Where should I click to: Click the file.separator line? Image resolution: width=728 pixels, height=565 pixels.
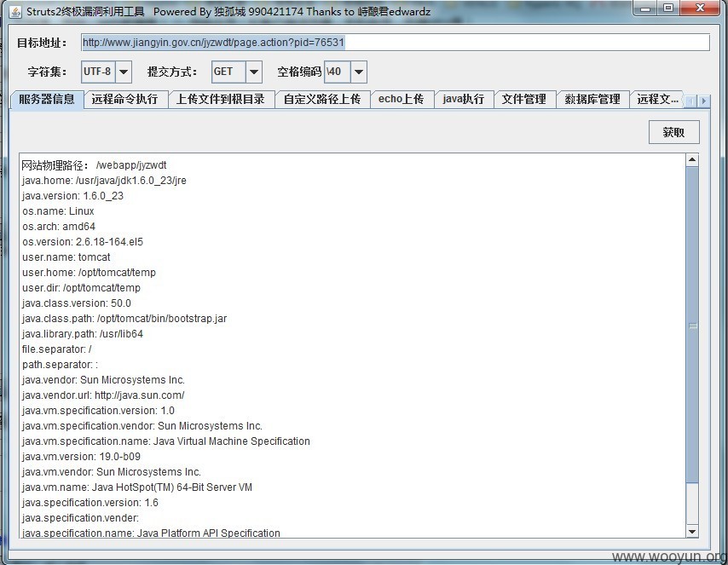56,349
